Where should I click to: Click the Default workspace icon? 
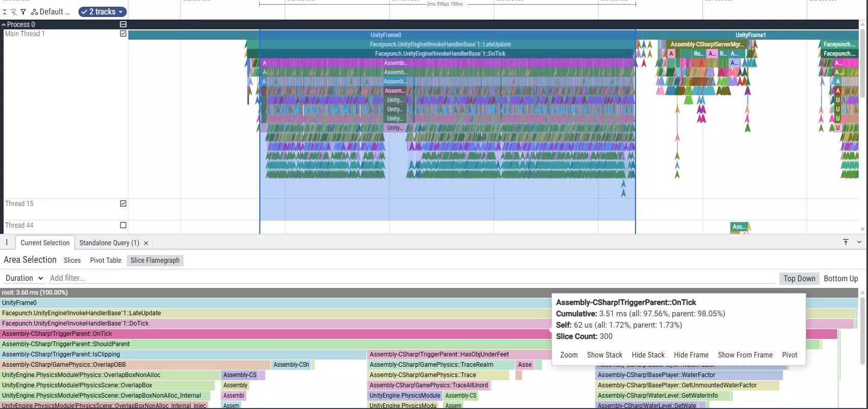(35, 12)
